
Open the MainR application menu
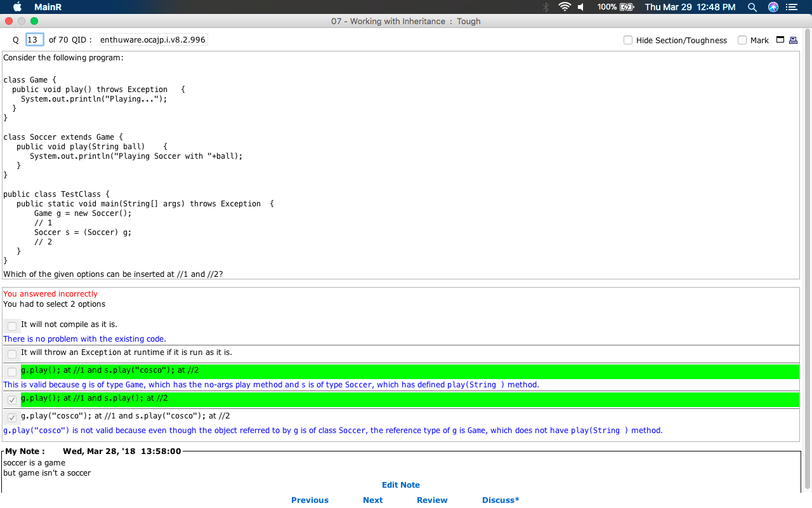(x=48, y=7)
